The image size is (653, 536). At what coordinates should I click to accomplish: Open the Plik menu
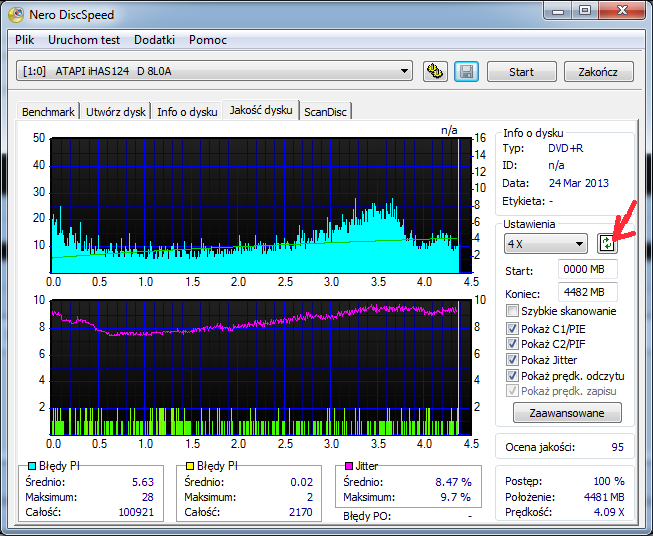(x=25, y=40)
